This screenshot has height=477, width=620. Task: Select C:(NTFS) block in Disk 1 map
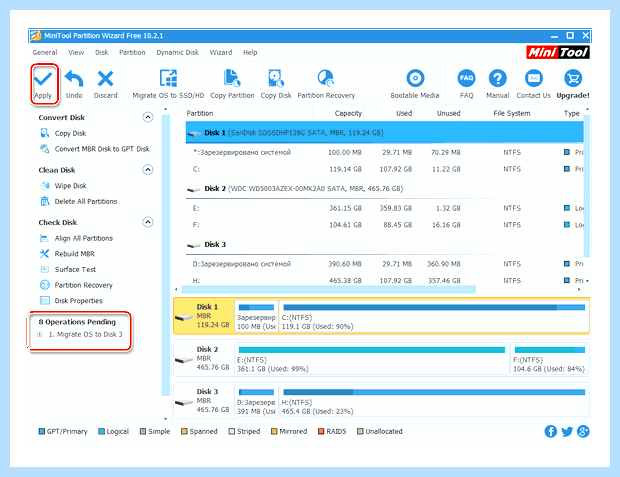point(434,316)
